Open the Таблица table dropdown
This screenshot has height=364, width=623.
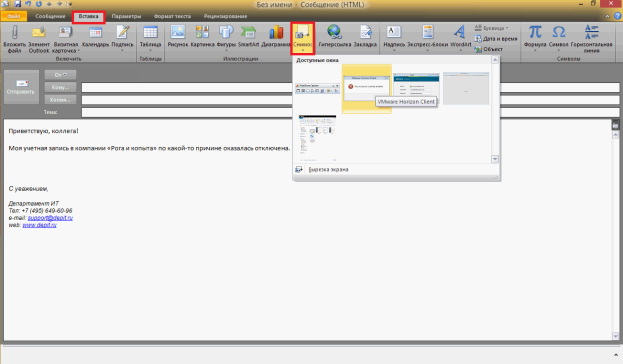[150, 39]
